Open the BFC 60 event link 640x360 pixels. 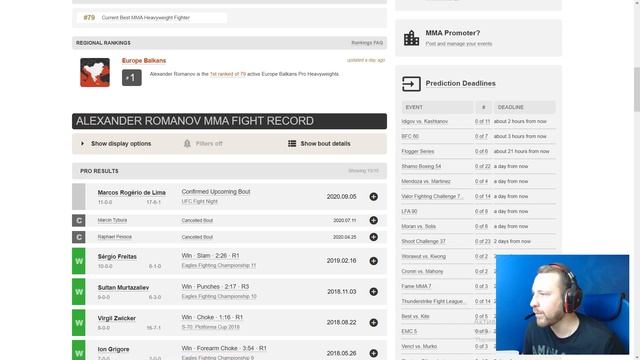click(410, 136)
